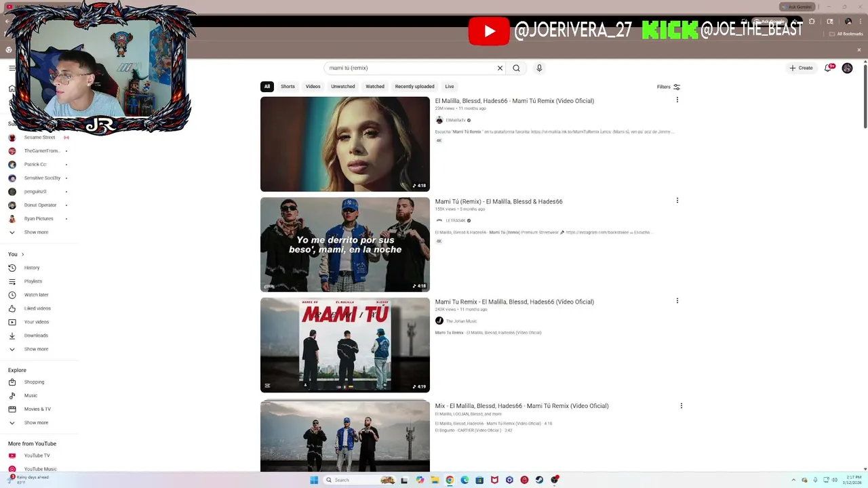Show hidden system tray icons
The height and width of the screenshot is (488, 868).
[x=793, y=480]
